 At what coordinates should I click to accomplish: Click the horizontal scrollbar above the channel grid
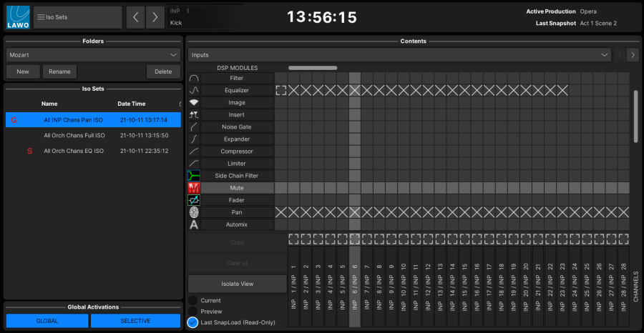click(313, 68)
